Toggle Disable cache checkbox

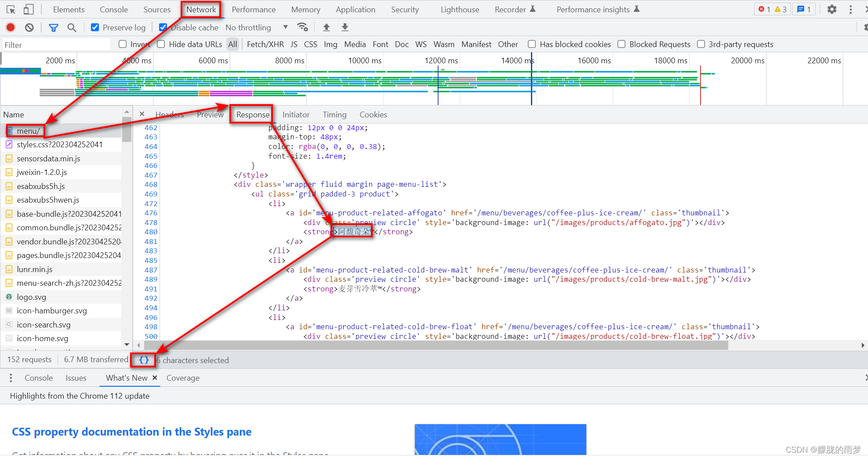pos(163,27)
